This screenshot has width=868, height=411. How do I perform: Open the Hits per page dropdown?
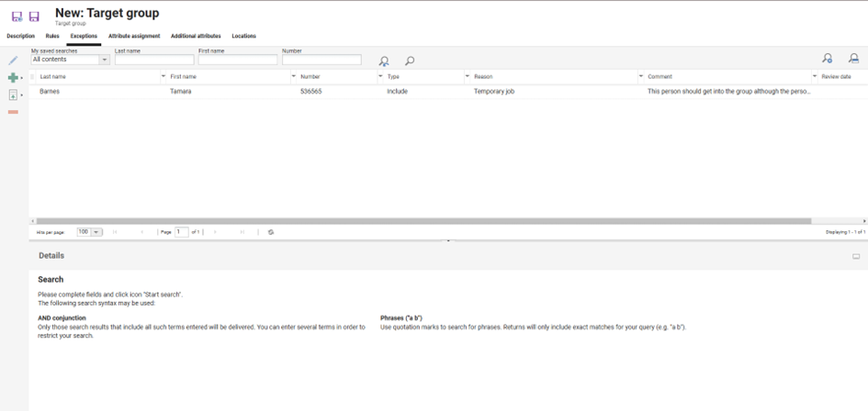(x=96, y=232)
